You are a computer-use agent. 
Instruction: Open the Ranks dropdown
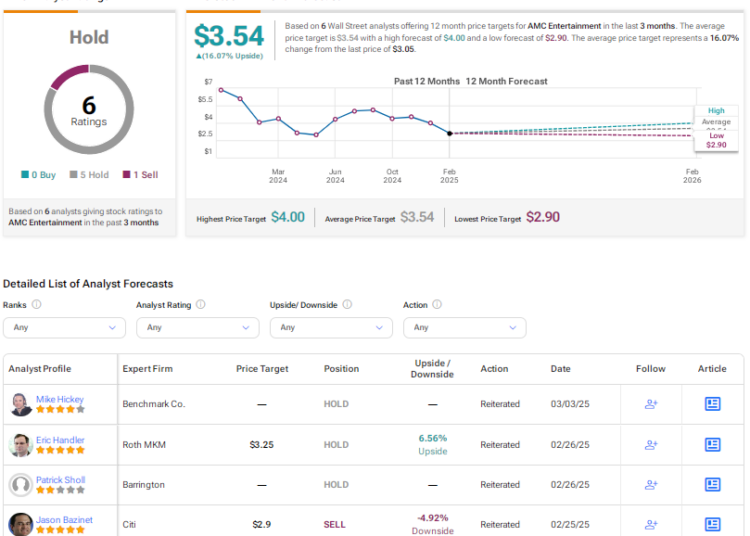[x=64, y=328]
